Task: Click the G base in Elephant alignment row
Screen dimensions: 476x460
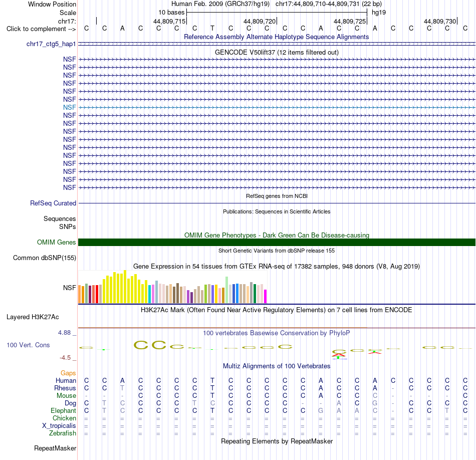Action: coord(321,411)
